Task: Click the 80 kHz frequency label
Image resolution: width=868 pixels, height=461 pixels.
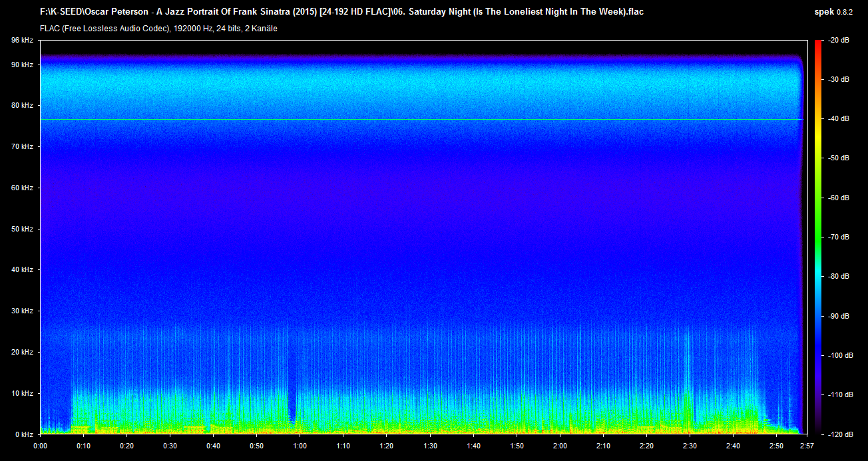Action: coord(22,105)
